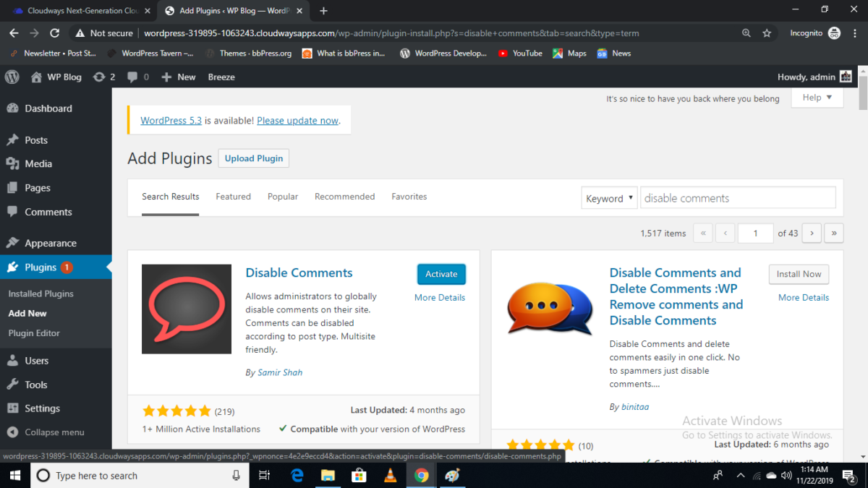Open VLC from the taskbar
Screen dimensions: 868x488
390,475
